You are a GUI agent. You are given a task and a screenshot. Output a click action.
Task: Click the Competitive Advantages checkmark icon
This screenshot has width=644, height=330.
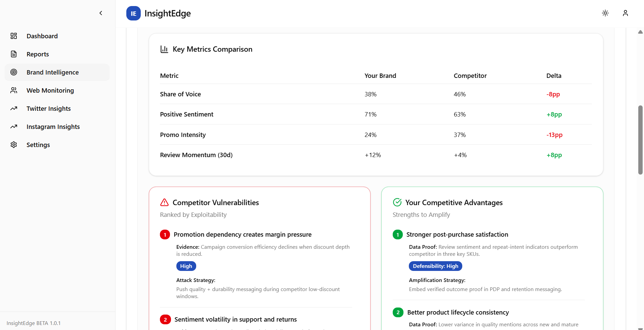pyautogui.click(x=397, y=202)
